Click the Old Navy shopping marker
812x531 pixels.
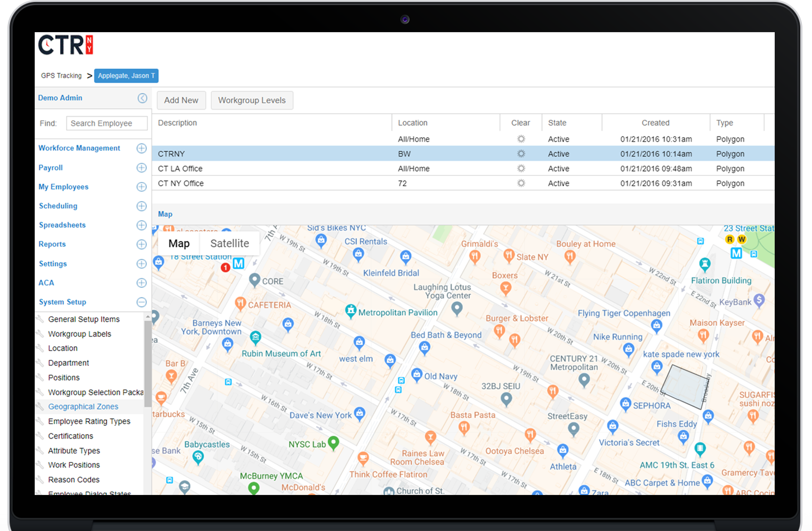pyautogui.click(x=417, y=375)
